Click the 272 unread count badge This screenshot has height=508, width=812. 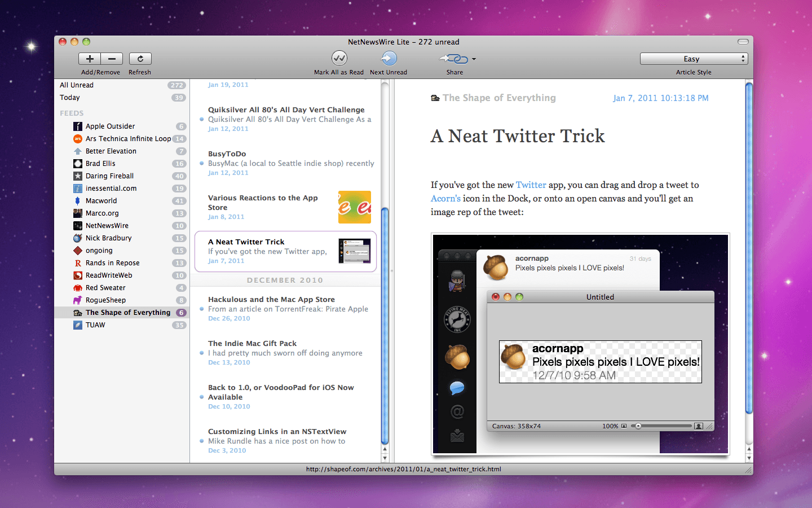tap(177, 85)
